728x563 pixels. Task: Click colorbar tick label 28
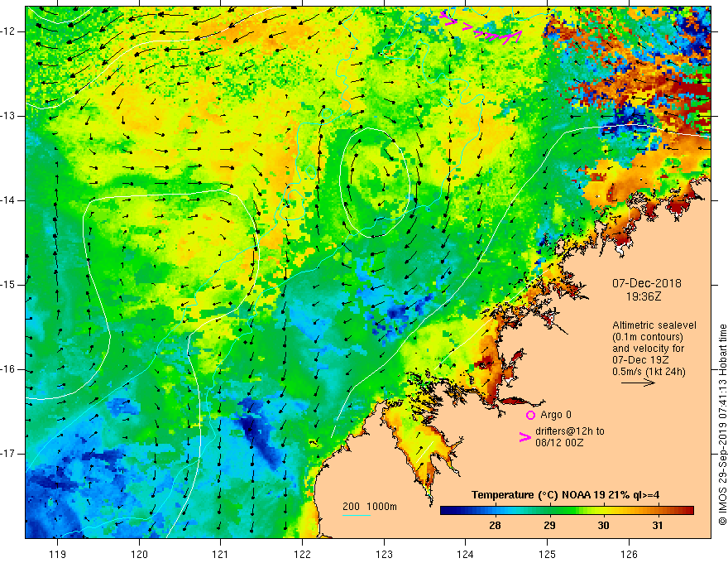[x=495, y=526]
